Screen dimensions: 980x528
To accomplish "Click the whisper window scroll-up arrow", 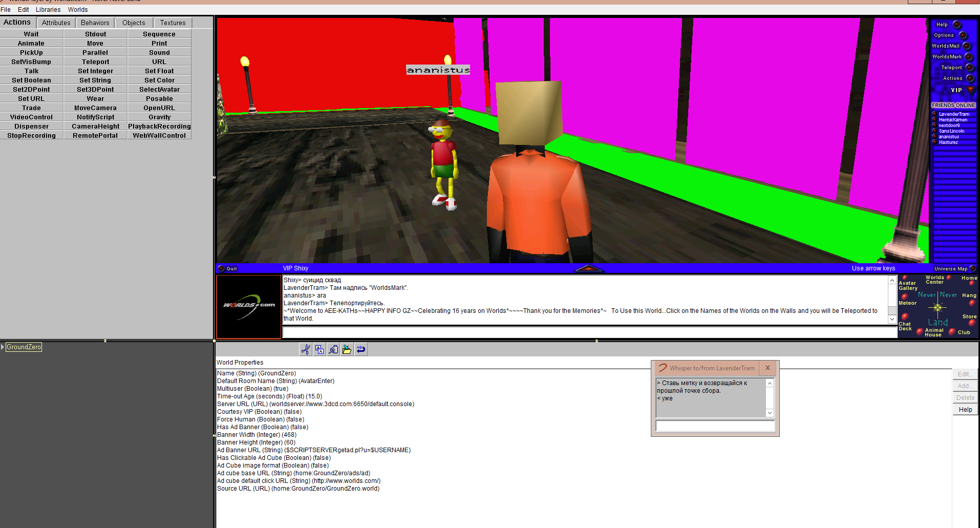I will [770, 383].
